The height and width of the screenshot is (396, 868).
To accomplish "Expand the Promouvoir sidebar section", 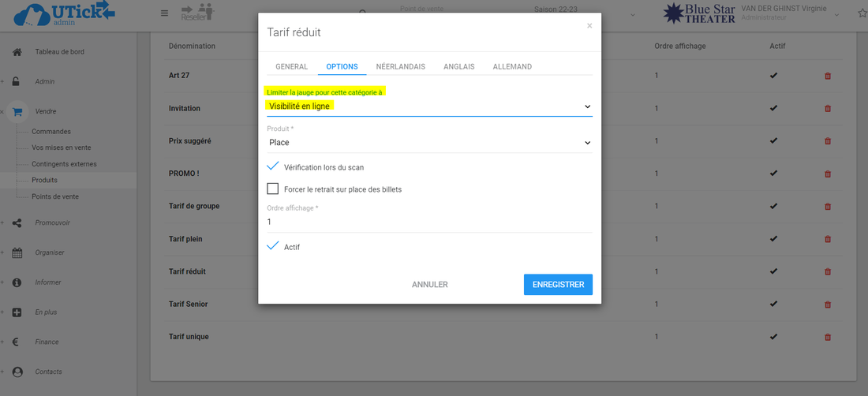I will [52, 223].
